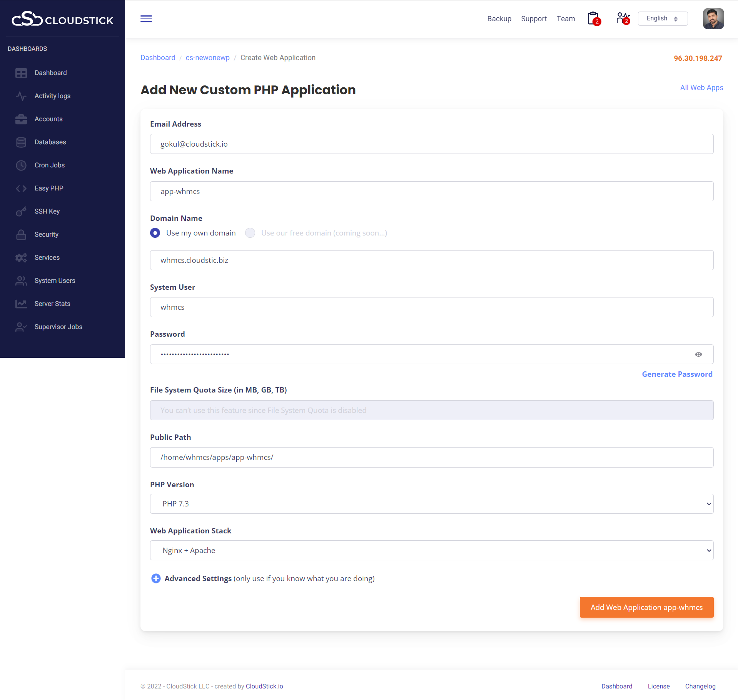The width and height of the screenshot is (738, 700).
Task: Open the user activity notifications icon
Action: click(x=623, y=18)
